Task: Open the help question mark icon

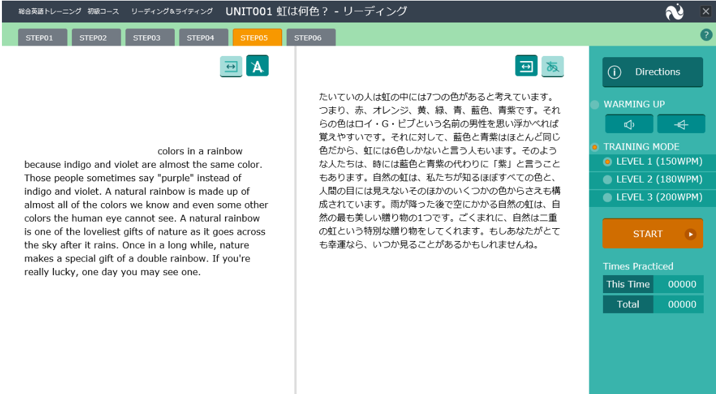Action: point(706,35)
